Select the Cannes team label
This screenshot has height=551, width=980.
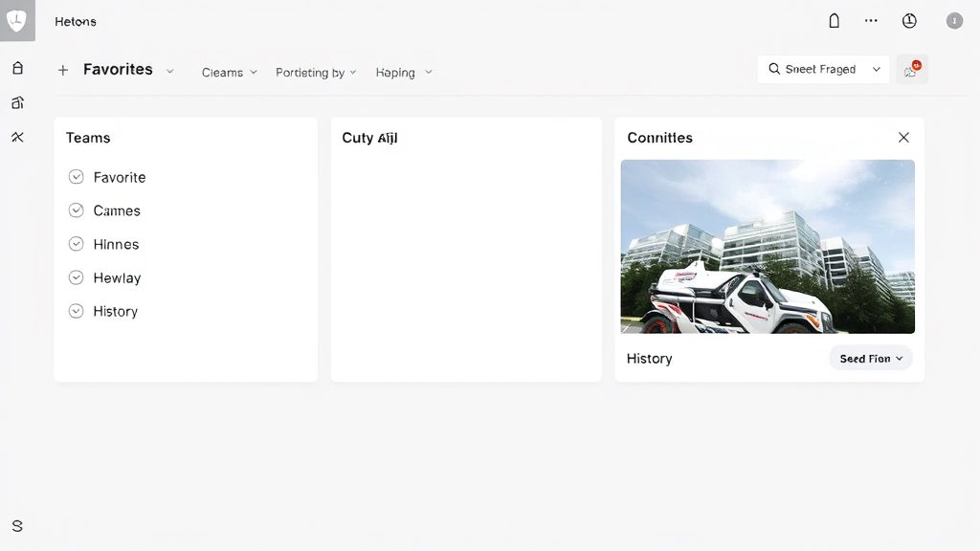coord(117,211)
